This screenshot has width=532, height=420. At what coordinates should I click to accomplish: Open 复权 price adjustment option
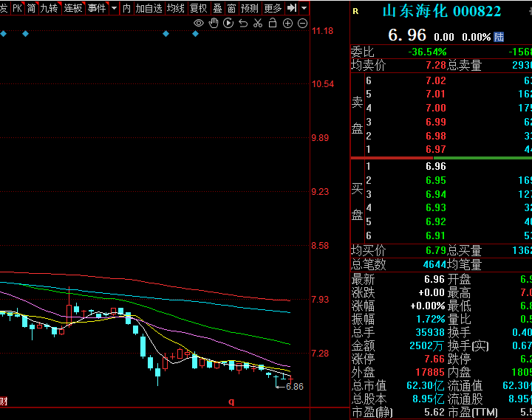click(199, 8)
